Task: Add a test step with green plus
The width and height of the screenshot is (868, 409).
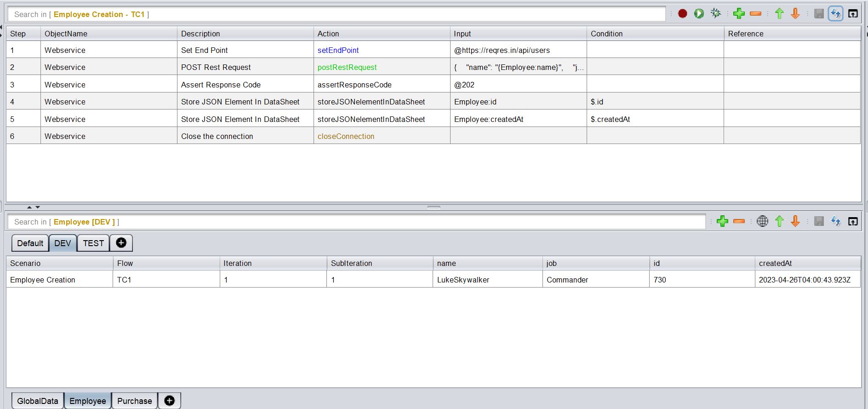Action: (x=739, y=14)
